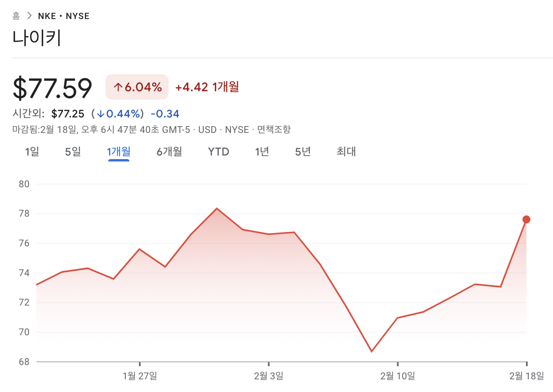Click the 2월 10일 axis date label

[x=398, y=376]
